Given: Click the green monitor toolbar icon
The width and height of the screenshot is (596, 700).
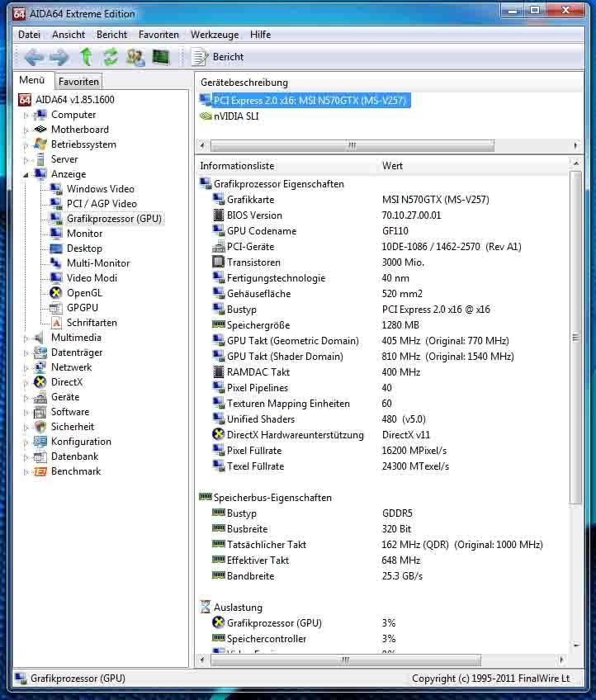Looking at the screenshot, I should 161,57.
